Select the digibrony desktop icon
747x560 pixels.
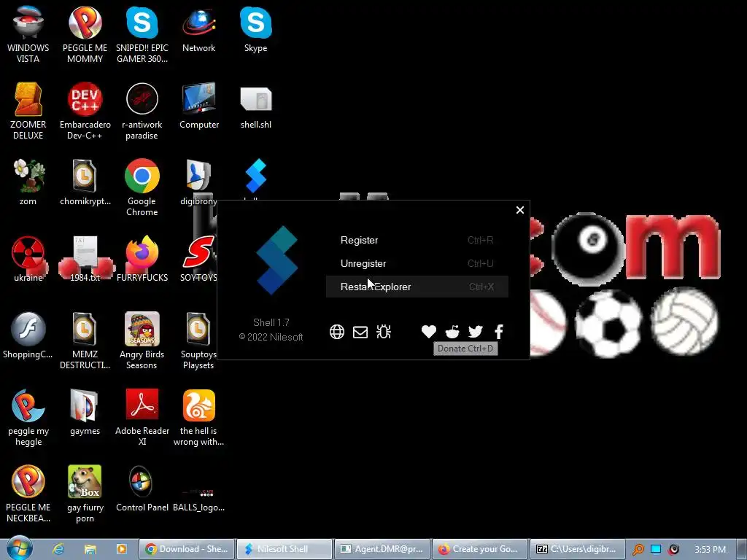198,182
